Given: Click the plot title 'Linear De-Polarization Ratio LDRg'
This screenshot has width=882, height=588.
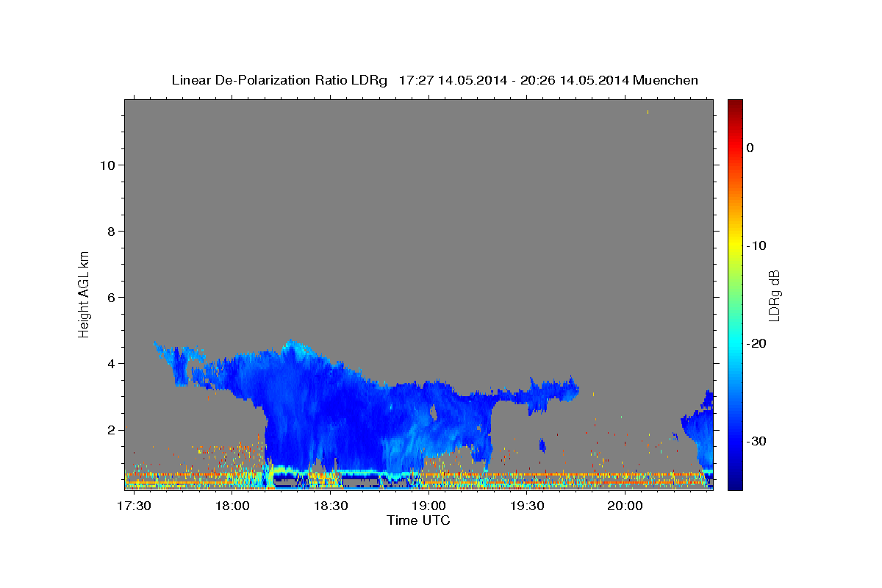Looking at the screenshot, I should pos(279,80).
